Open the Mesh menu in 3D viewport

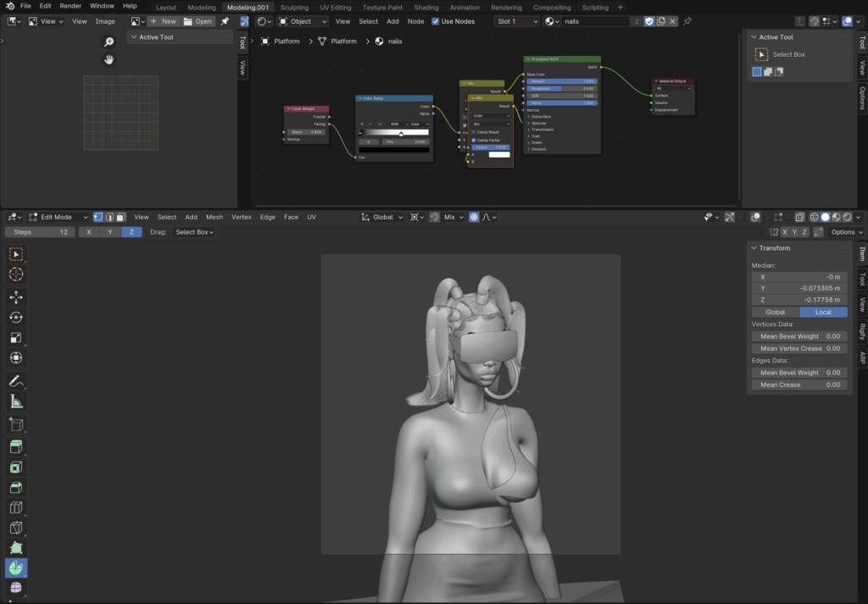click(x=214, y=217)
